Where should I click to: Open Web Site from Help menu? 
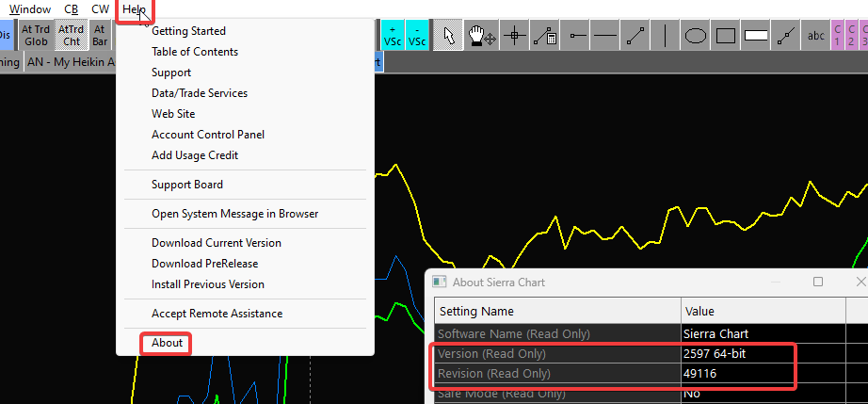[x=173, y=114]
